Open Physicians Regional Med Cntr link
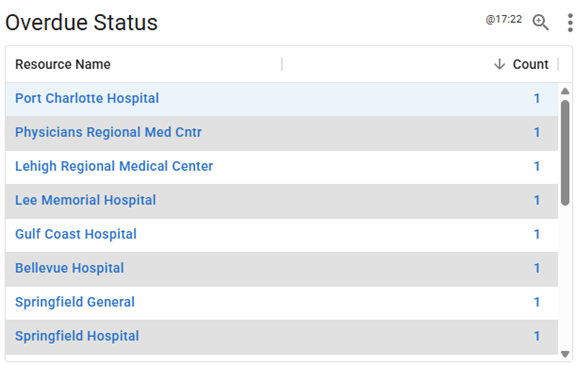 point(108,132)
